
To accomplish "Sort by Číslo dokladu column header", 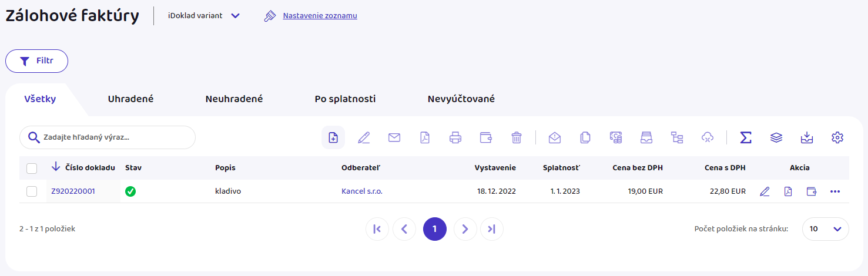I will click(89, 168).
